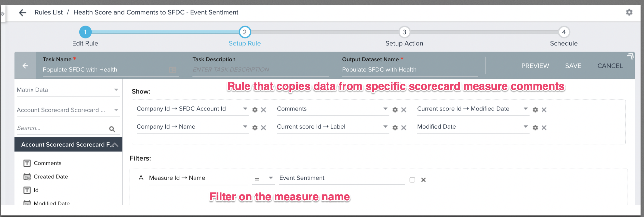
Task: Go to step 4 Schedule
Action: [564, 32]
